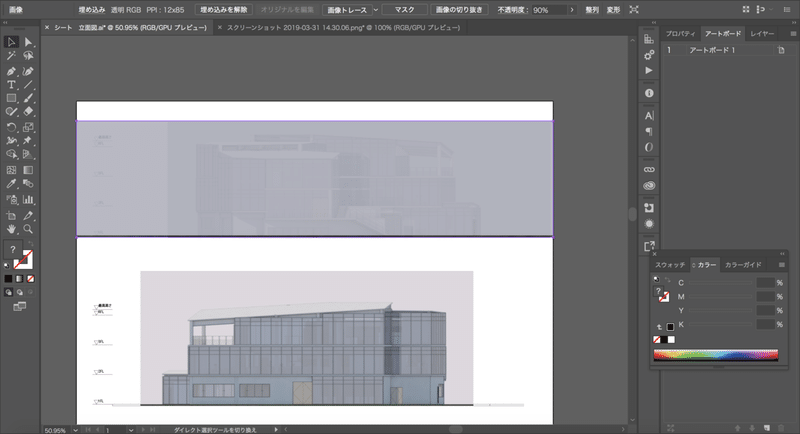
Task: Select the Perspective Grid tool
Action: point(28,155)
